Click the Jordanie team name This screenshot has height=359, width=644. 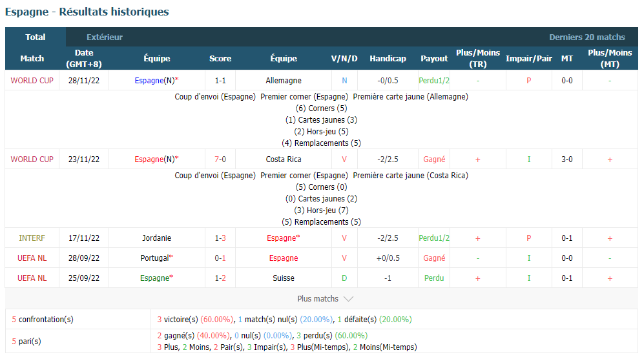click(156, 238)
